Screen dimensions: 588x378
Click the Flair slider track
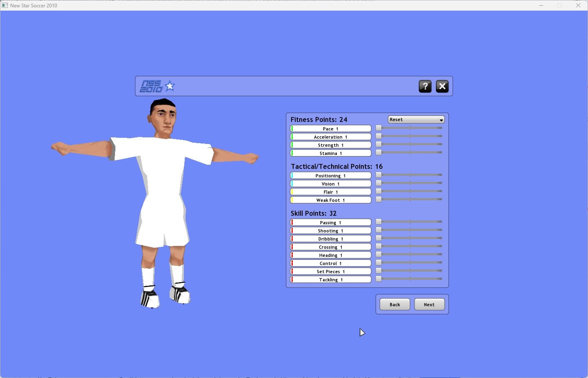tap(411, 191)
